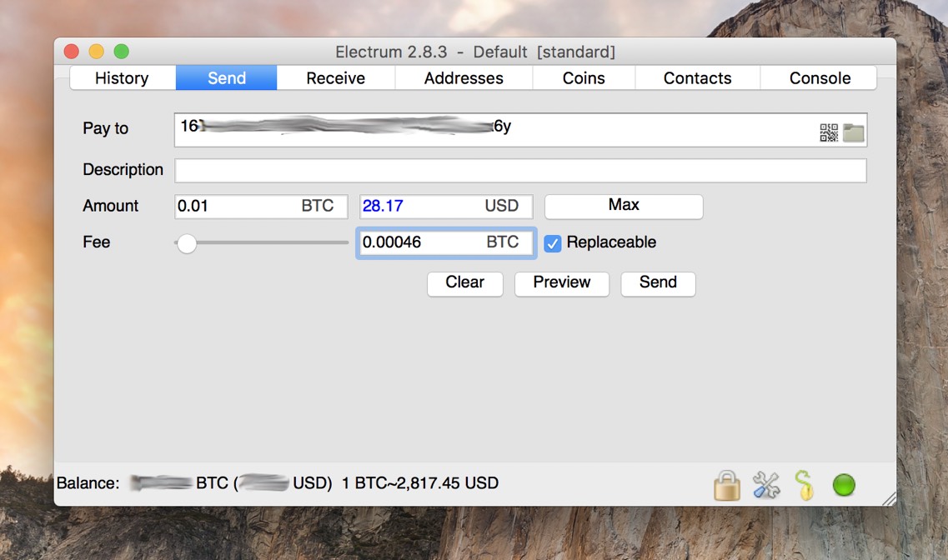Screen dimensions: 948x560
Task: Click the Fee slider handle
Action: click(x=187, y=243)
